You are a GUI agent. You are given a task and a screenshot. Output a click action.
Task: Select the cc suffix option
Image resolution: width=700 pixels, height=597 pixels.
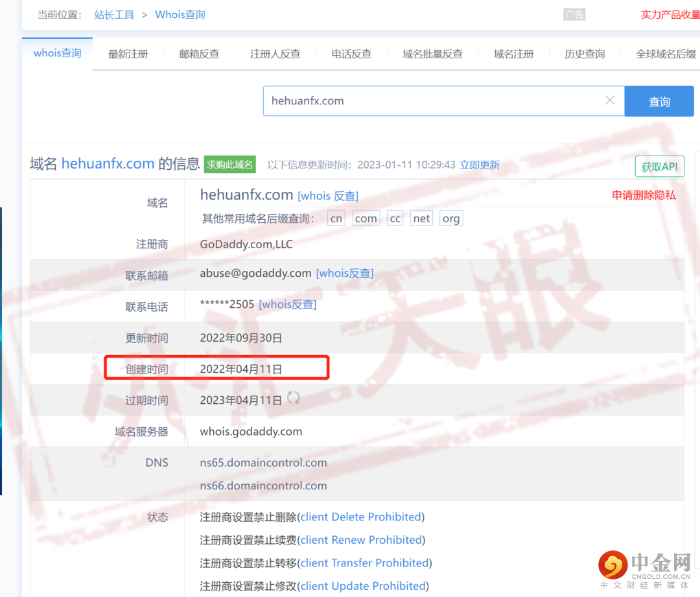[395, 218]
